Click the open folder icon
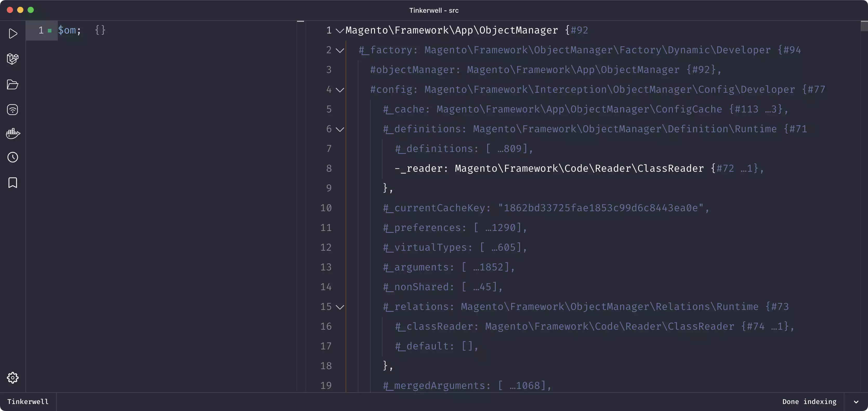 coord(13,84)
